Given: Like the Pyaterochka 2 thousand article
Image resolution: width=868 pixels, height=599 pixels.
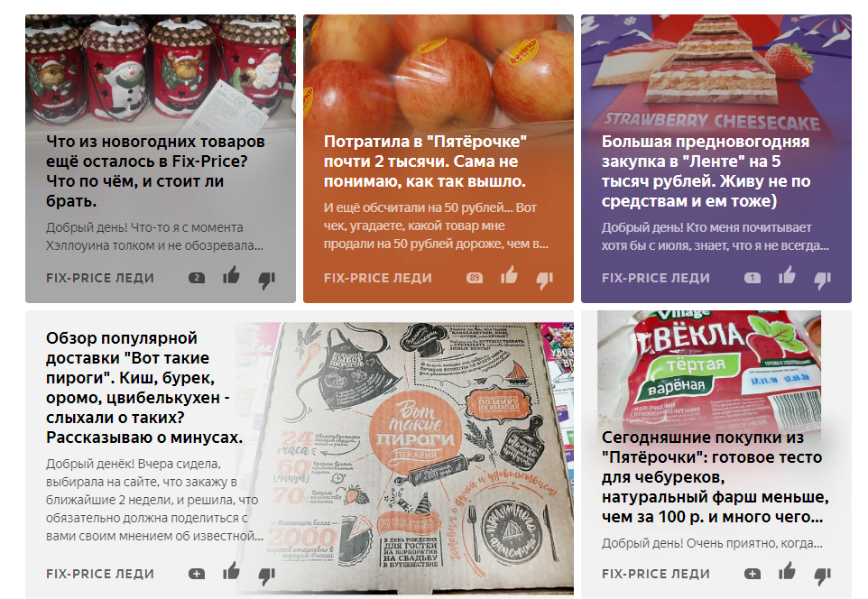Looking at the screenshot, I should click(x=509, y=275).
